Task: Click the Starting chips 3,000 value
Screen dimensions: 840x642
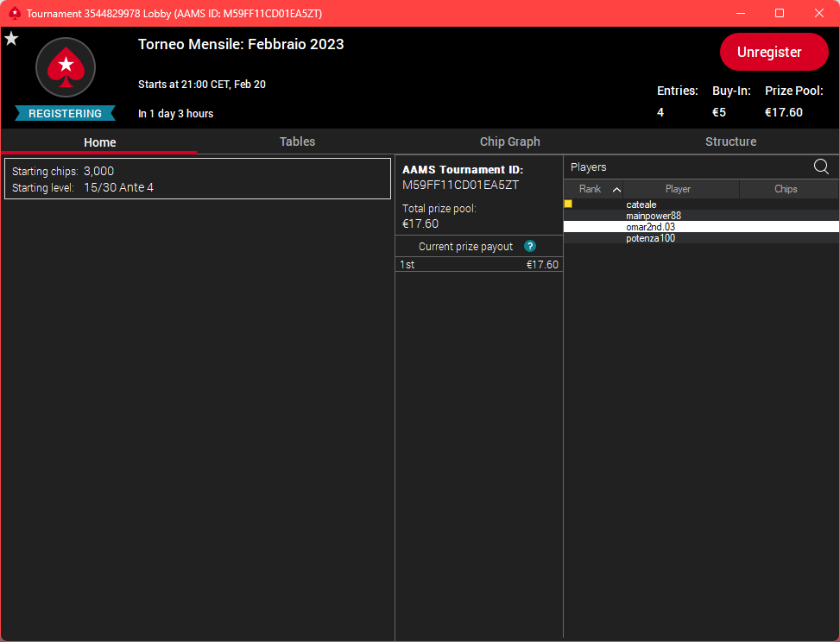Action: click(98, 172)
